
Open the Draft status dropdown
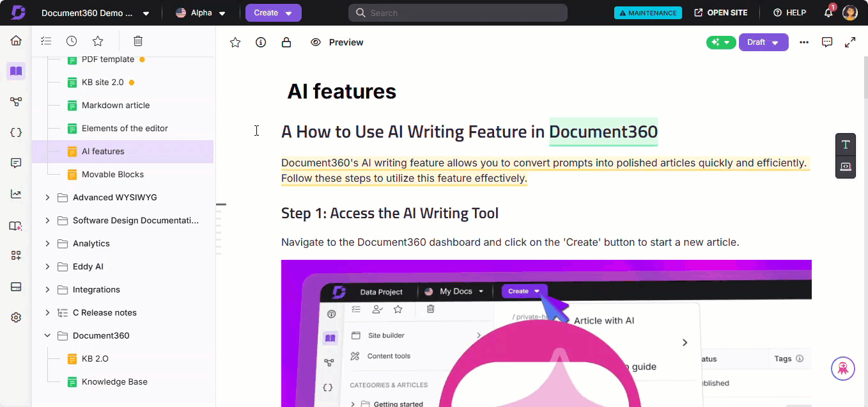[x=763, y=42]
